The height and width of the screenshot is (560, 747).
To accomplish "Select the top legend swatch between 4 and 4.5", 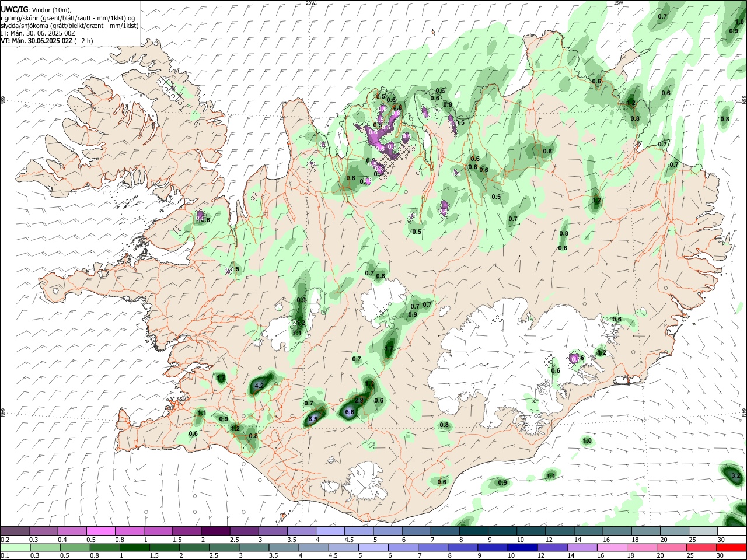I will pos(330,531).
